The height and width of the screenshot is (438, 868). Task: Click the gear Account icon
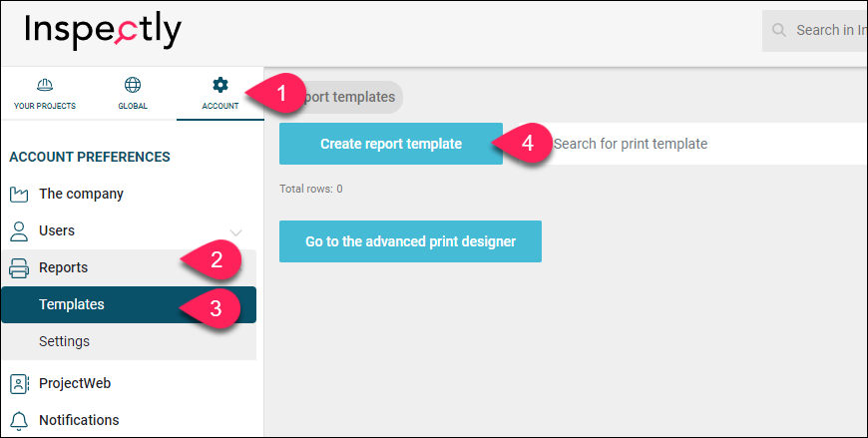pyautogui.click(x=220, y=85)
